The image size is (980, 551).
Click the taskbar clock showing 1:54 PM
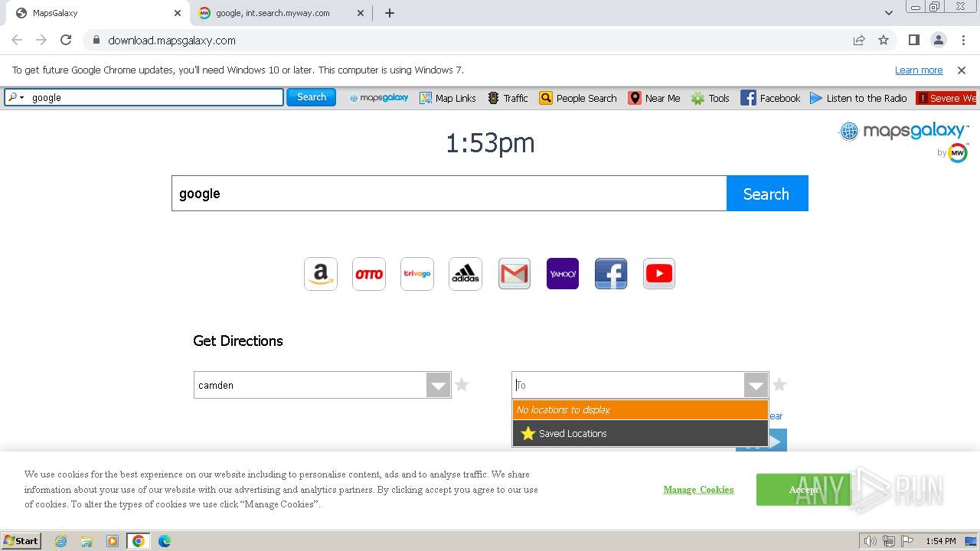(x=940, y=541)
